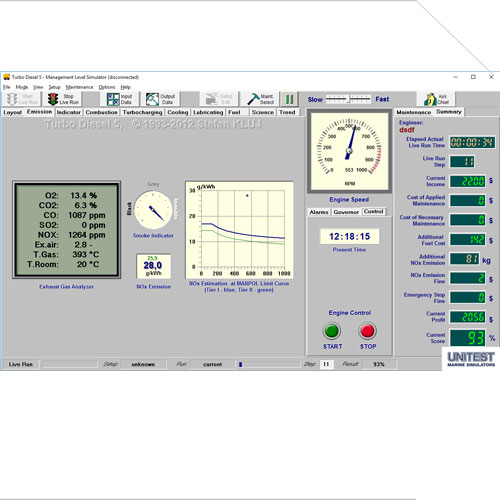Open the Help menu
This screenshot has height=500, width=500.
[125, 87]
